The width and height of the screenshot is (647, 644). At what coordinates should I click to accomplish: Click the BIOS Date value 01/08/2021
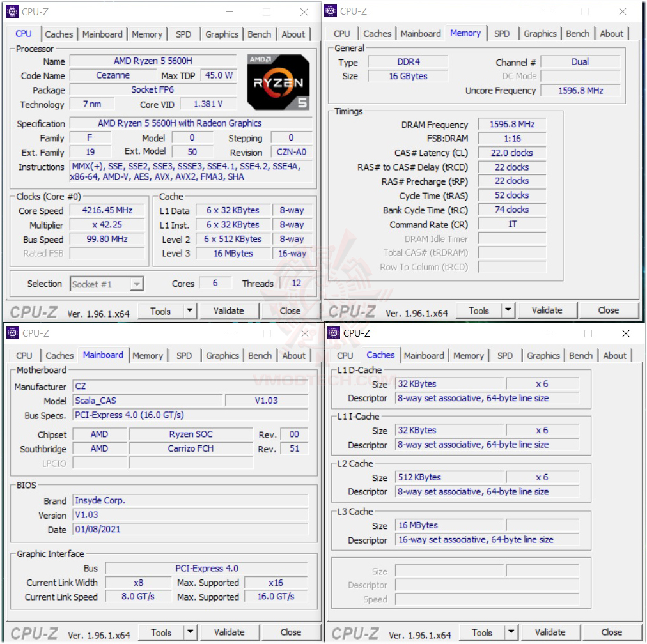(x=191, y=530)
